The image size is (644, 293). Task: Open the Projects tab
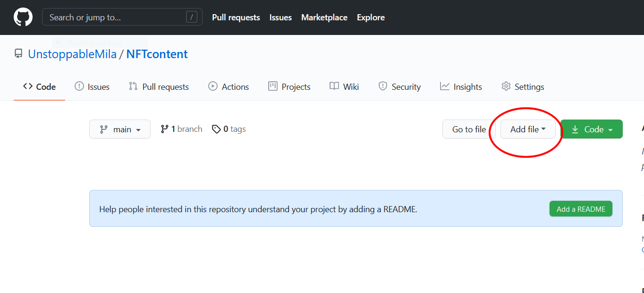click(x=289, y=86)
